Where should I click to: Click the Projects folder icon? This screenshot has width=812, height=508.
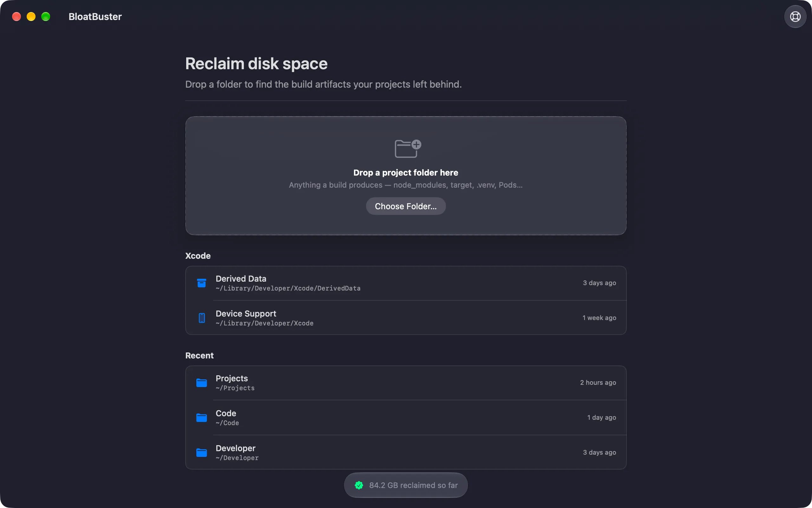tap(201, 383)
